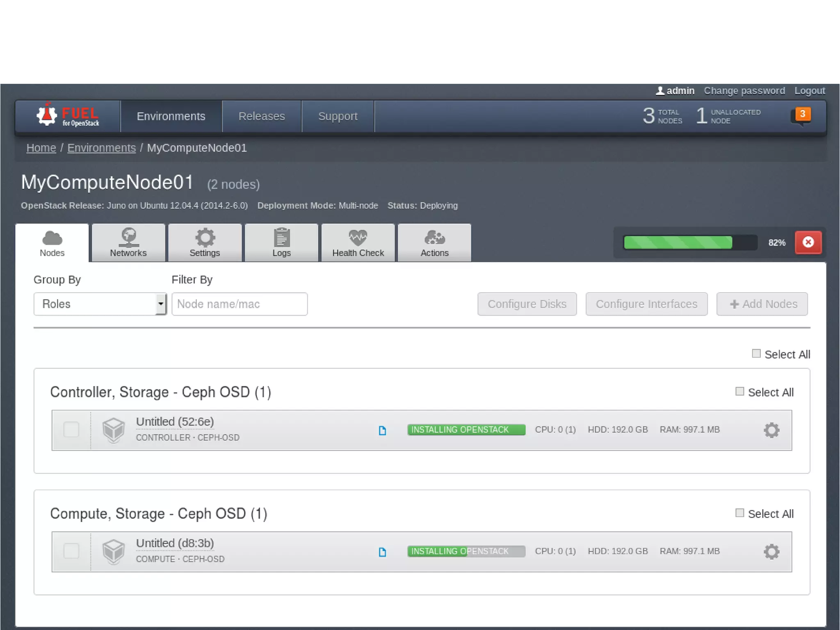This screenshot has width=840, height=630.
Task: Focus the Node name/mac filter field
Action: (239, 304)
